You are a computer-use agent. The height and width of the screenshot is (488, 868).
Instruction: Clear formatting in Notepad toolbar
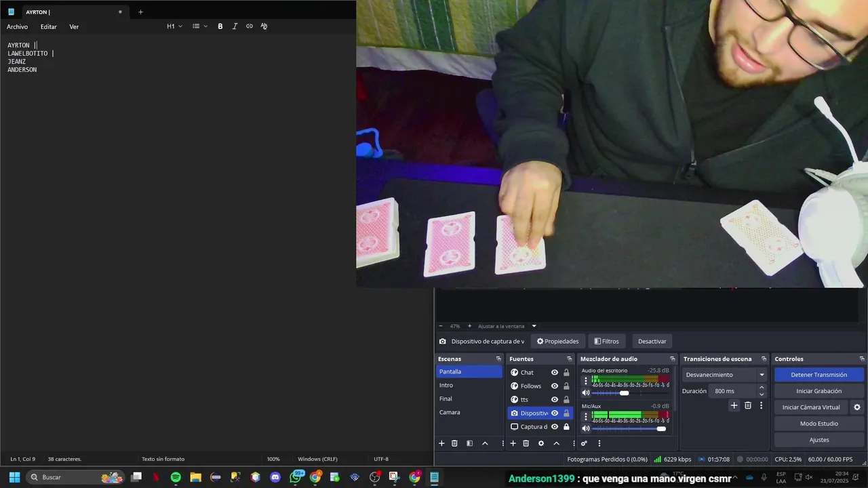(264, 26)
